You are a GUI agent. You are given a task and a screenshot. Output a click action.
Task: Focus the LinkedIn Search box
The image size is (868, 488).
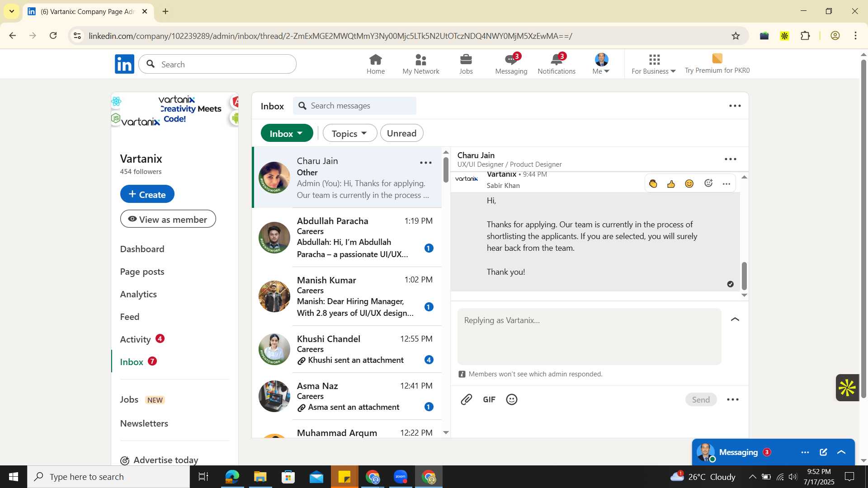(x=217, y=64)
